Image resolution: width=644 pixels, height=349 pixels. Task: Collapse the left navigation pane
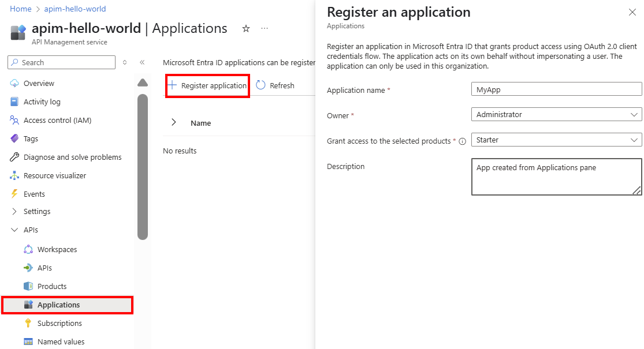[x=142, y=63]
